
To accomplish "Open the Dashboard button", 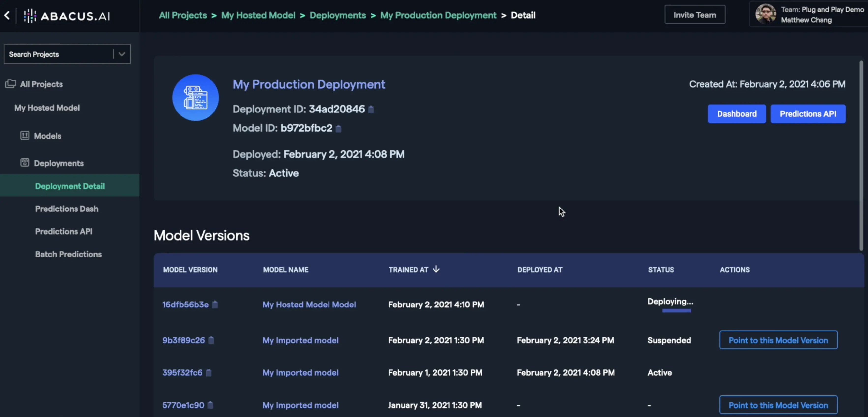I will click(x=737, y=114).
